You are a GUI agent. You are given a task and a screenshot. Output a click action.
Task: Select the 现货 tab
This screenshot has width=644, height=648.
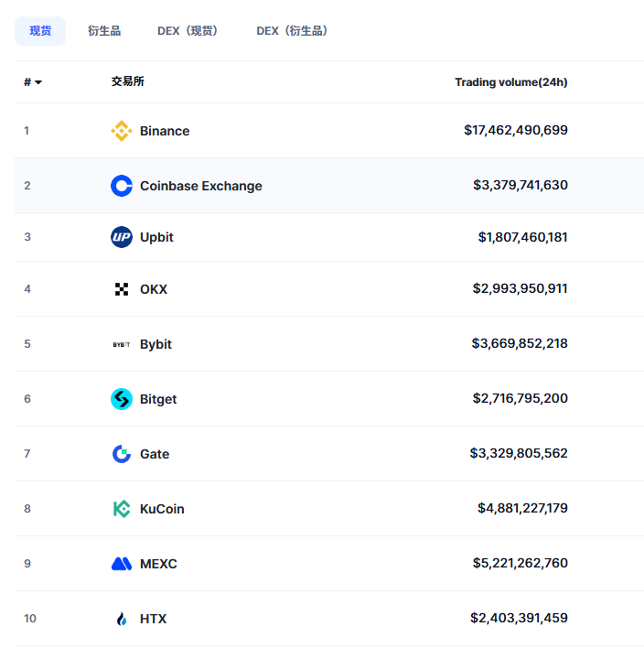click(x=40, y=31)
